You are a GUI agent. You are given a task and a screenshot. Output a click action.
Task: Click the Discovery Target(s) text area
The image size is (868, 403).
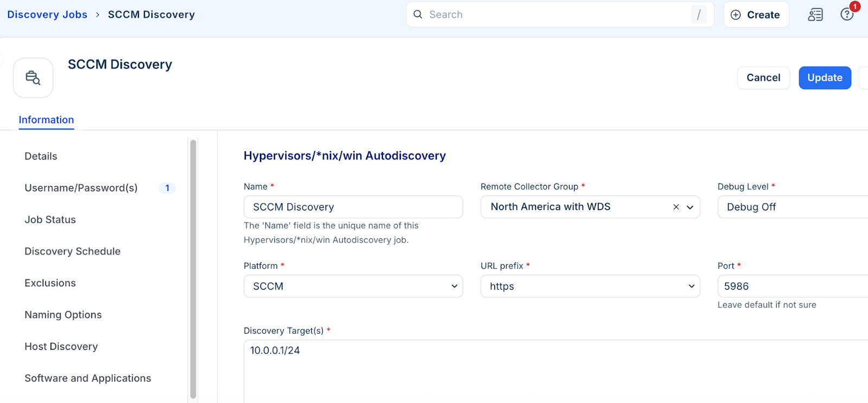point(556,372)
